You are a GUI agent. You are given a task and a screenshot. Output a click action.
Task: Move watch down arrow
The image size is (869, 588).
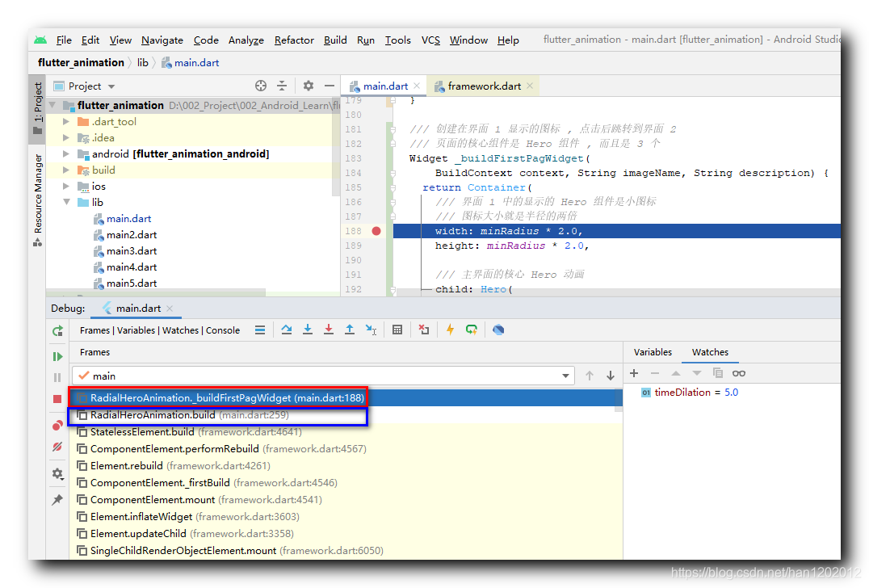pyautogui.click(x=697, y=373)
